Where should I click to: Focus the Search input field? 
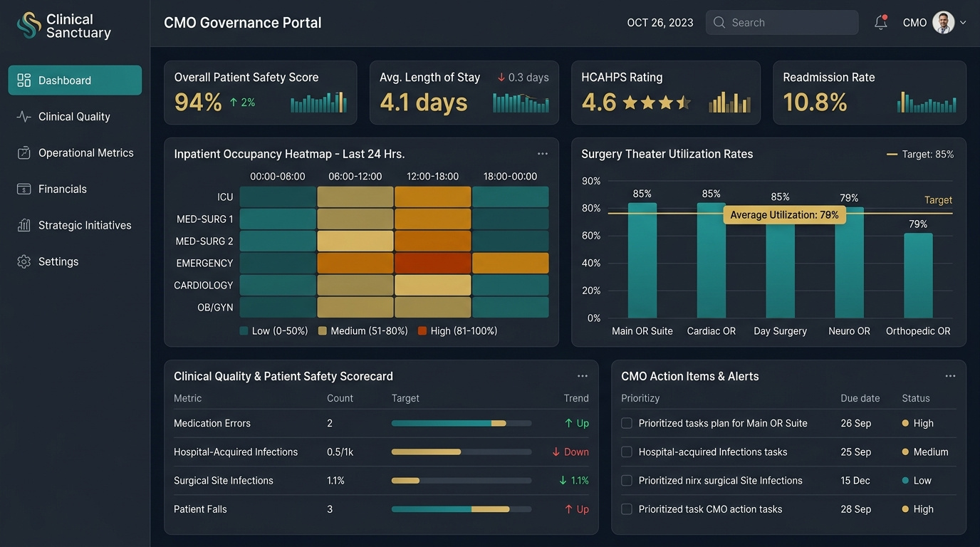click(782, 23)
